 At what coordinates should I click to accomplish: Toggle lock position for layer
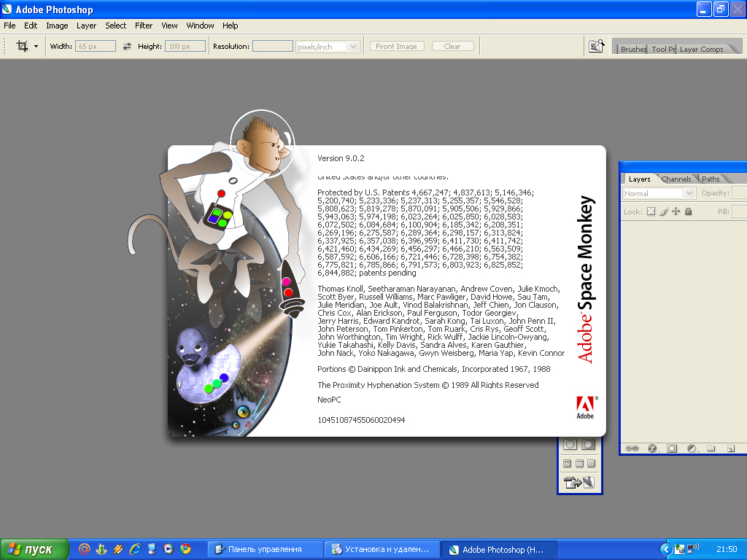(676, 211)
